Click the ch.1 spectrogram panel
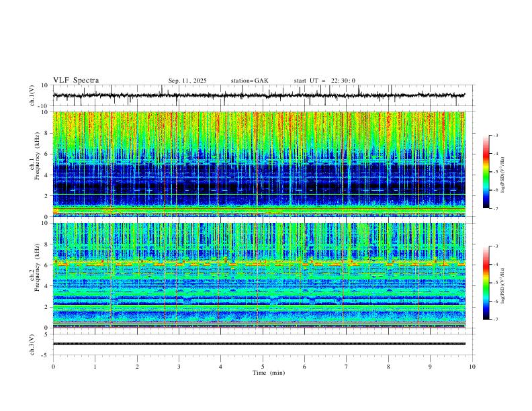This screenshot has height=411, width=532. click(259, 164)
